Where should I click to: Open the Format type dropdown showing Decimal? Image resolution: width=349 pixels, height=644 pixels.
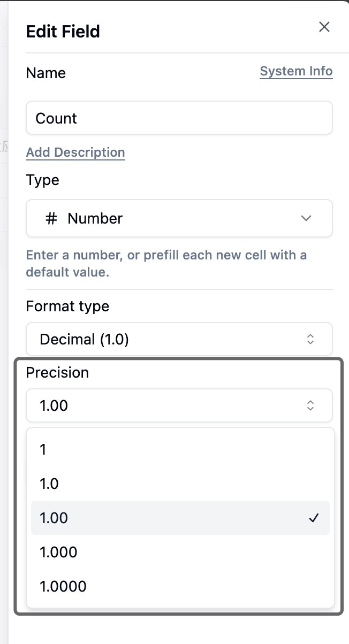click(x=179, y=339)
